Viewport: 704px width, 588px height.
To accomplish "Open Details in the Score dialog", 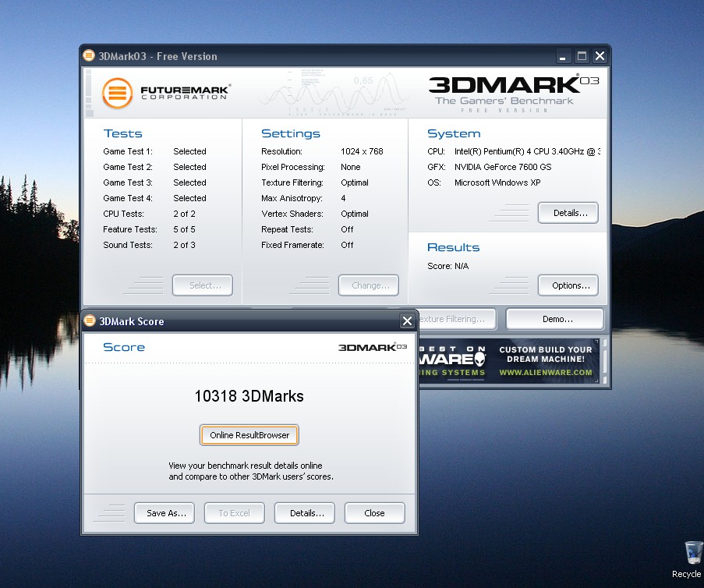I will [x=305, y=513].
